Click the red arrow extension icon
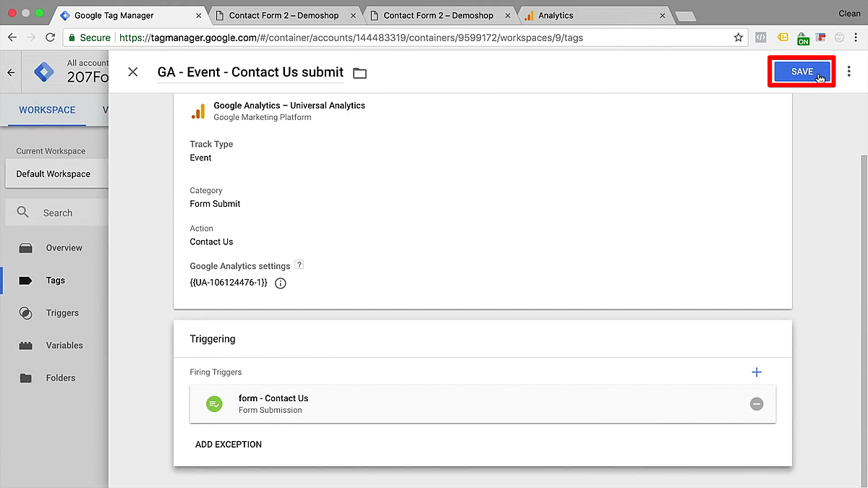The width and height of the screenshot is (868, 488). click(820, 38)
